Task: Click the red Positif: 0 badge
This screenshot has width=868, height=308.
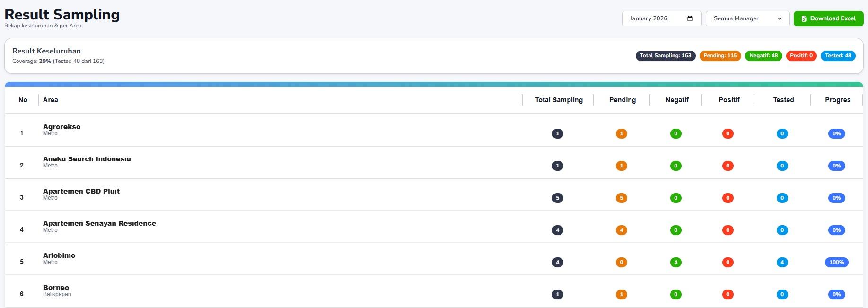Action: point(801,56)
